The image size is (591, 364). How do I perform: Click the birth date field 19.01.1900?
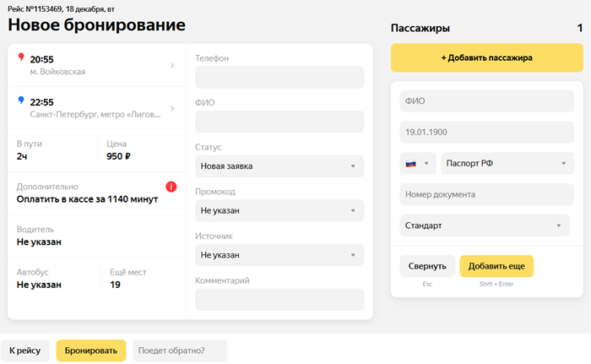(487, 132)
